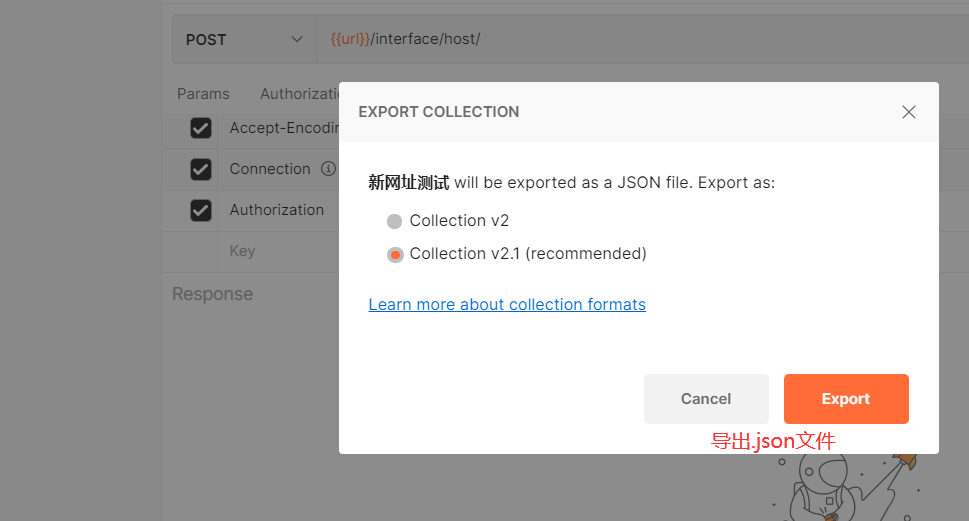The image size is (969, 521).
Task: Uncheck the Accept-Encoding header checkbox
Action: point(201,128)
